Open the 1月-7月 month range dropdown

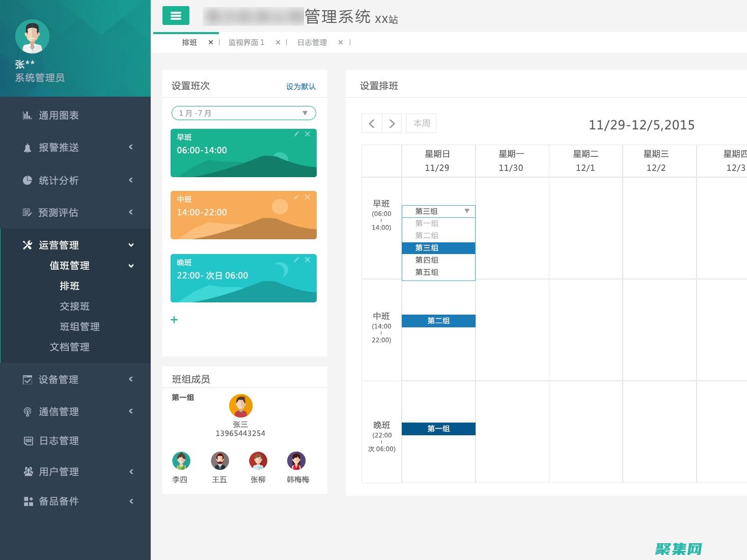[243, 113]
